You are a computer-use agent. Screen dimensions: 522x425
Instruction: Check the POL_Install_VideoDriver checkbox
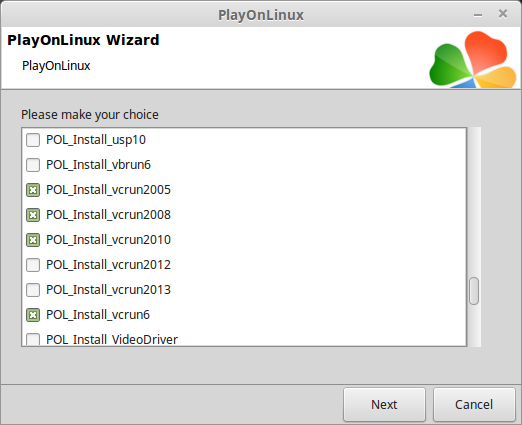click(33, 339)
